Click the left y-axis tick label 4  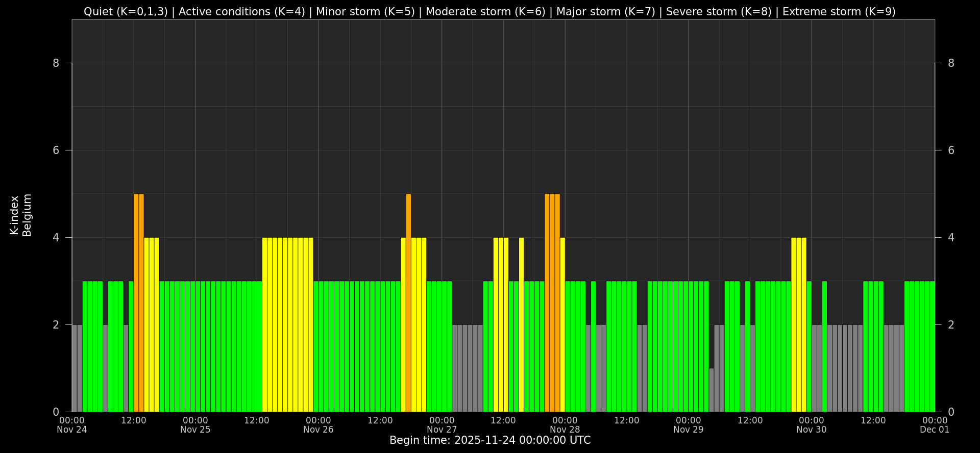click(x=56, y=238)
